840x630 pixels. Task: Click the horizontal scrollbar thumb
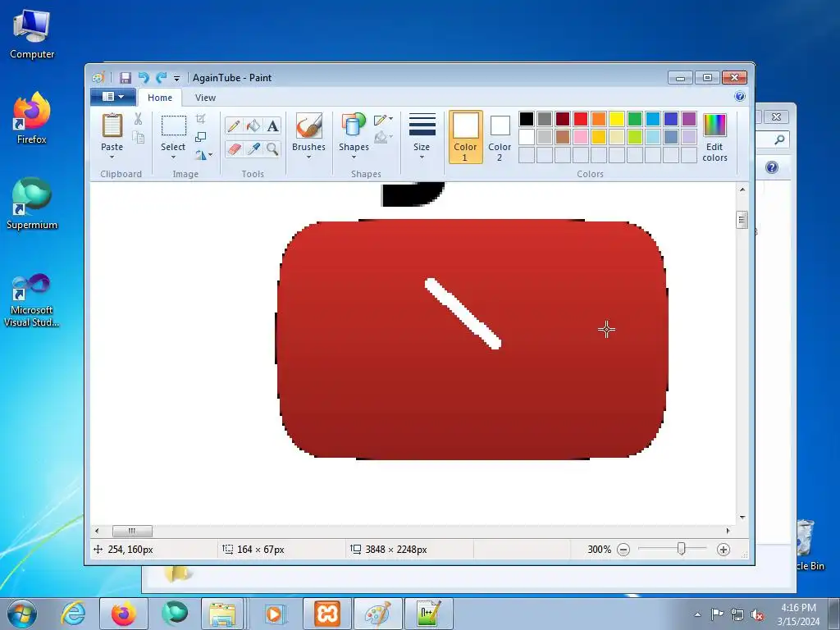point(132,531)
